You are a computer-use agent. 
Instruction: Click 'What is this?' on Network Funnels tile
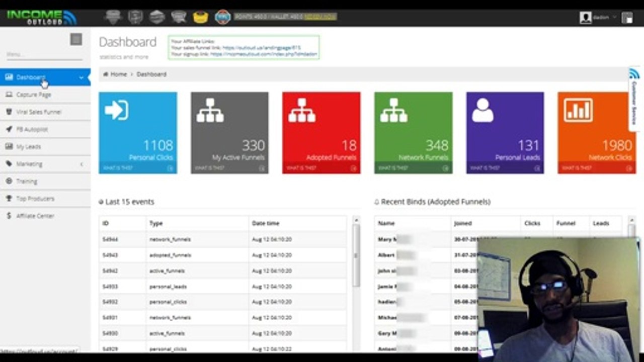(x=393, y=168)
